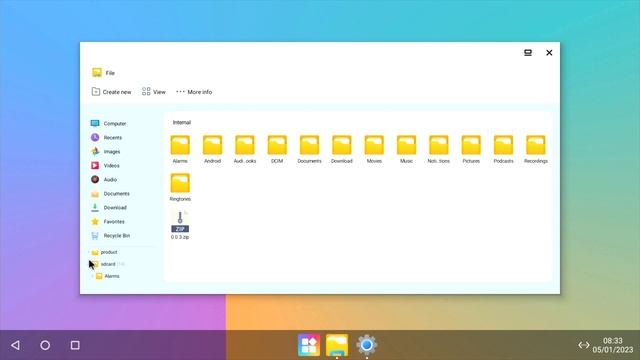The width and height of the screenshot is (640, 360).
Task: Open the View options
Action: click(154, 92)
